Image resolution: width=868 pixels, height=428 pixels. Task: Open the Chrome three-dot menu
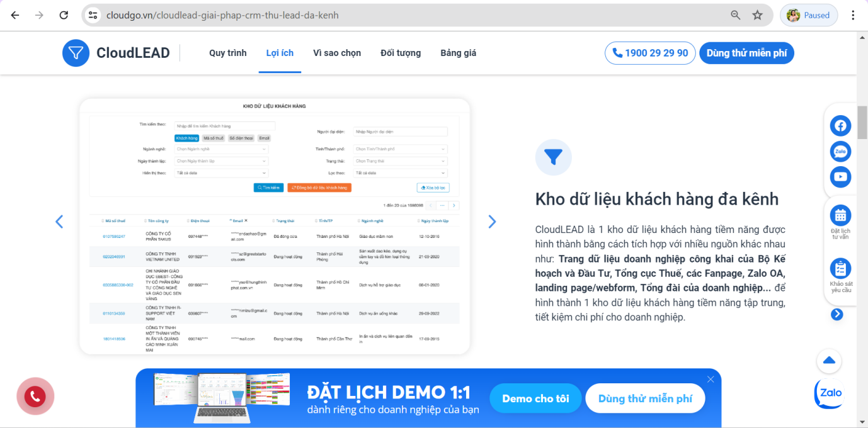tap(854, 15)
